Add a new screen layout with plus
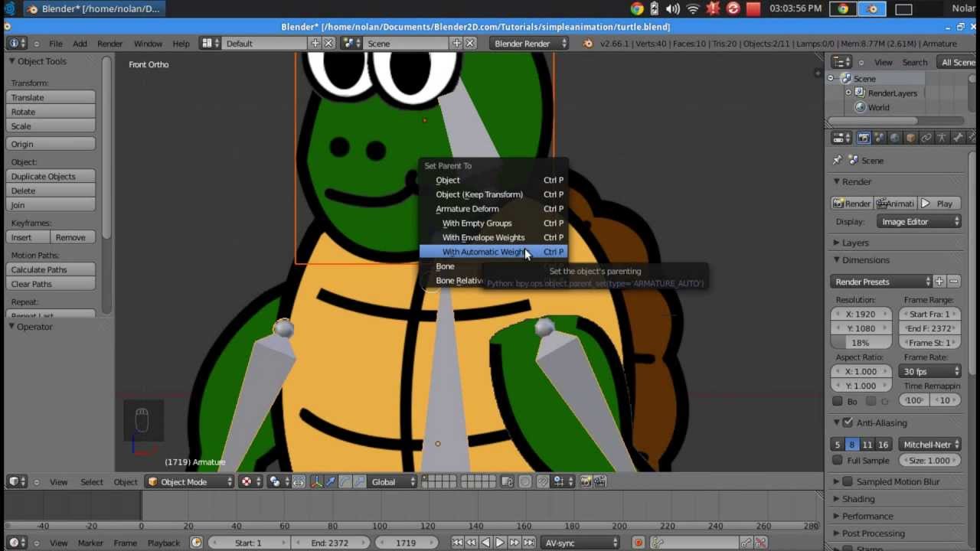The image size is (980, 551). (315, 44)
